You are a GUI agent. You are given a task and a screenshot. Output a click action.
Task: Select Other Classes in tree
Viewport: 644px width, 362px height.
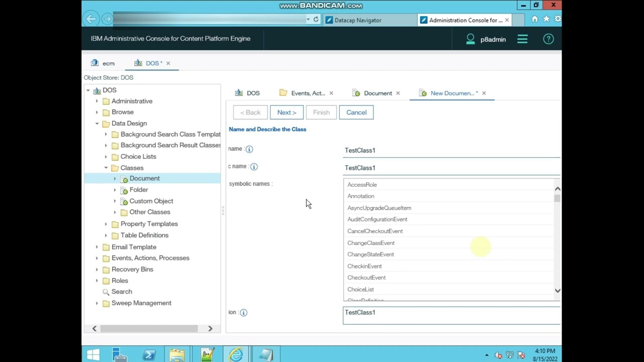[x=150, y=212]
